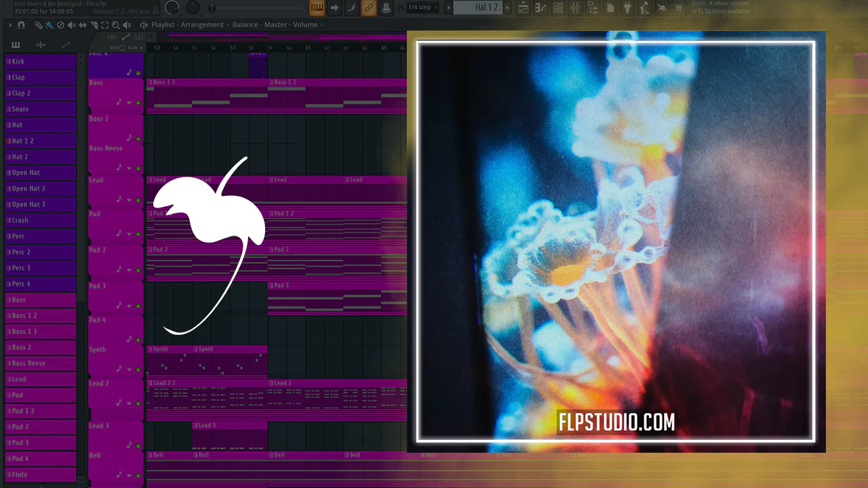
Task: Click the Balance - Master - Volume breadcrumb
Action: point(275,25)
